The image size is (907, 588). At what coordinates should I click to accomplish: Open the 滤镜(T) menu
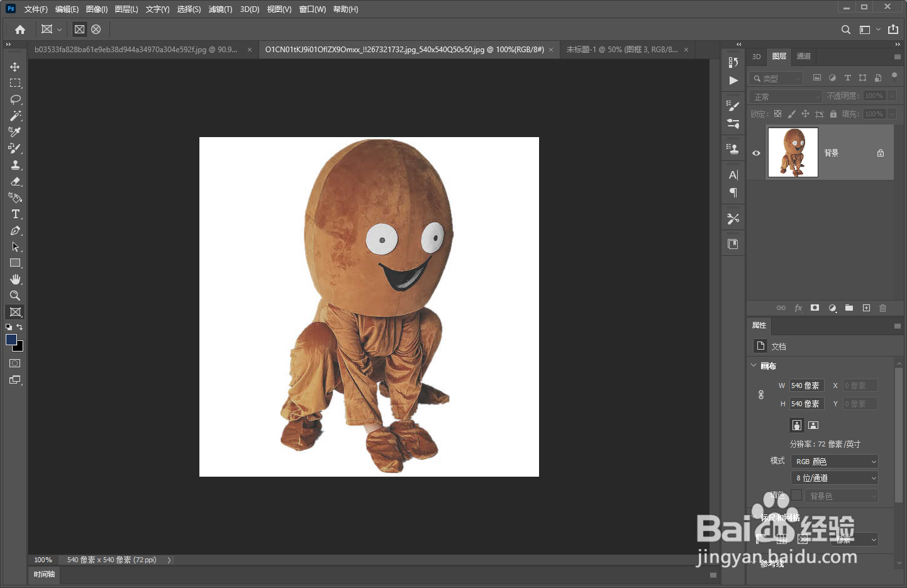click(x=220, y=9)
